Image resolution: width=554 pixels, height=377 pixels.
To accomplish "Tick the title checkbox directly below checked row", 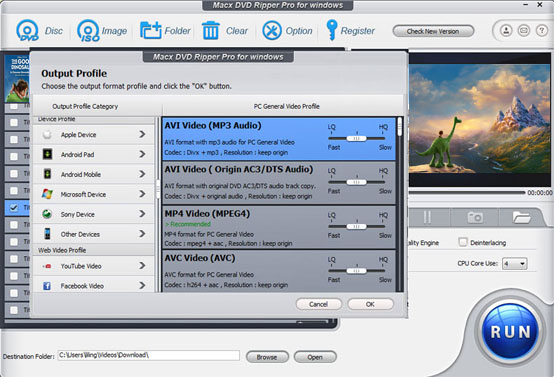I will tap(14, 224).
